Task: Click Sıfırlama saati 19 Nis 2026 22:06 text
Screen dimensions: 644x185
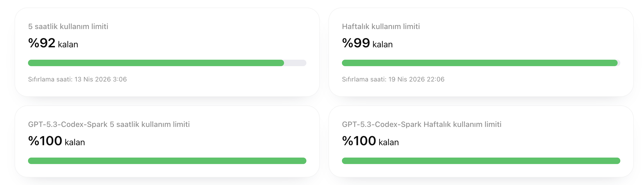Action: [393, 79]
